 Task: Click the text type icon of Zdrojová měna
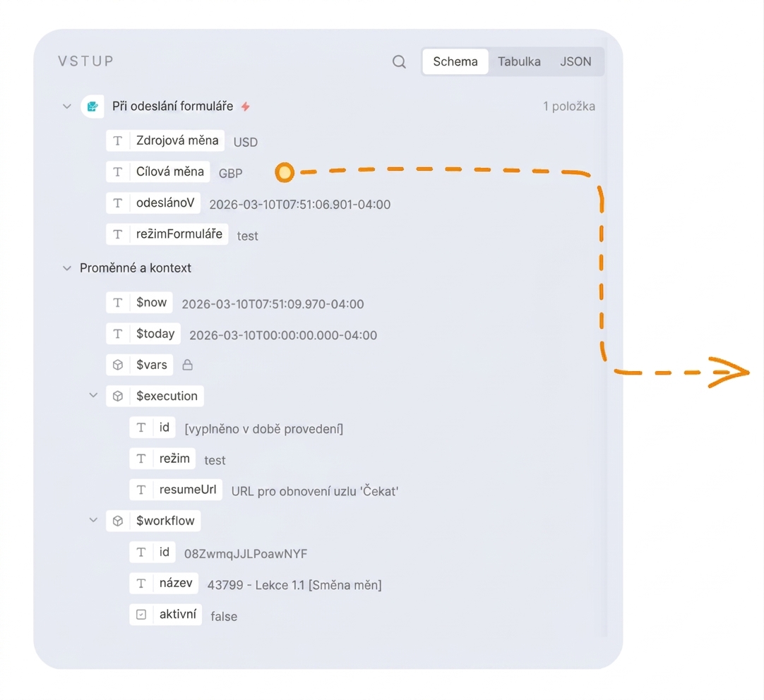pyautogui.click(x=118, y=140)
